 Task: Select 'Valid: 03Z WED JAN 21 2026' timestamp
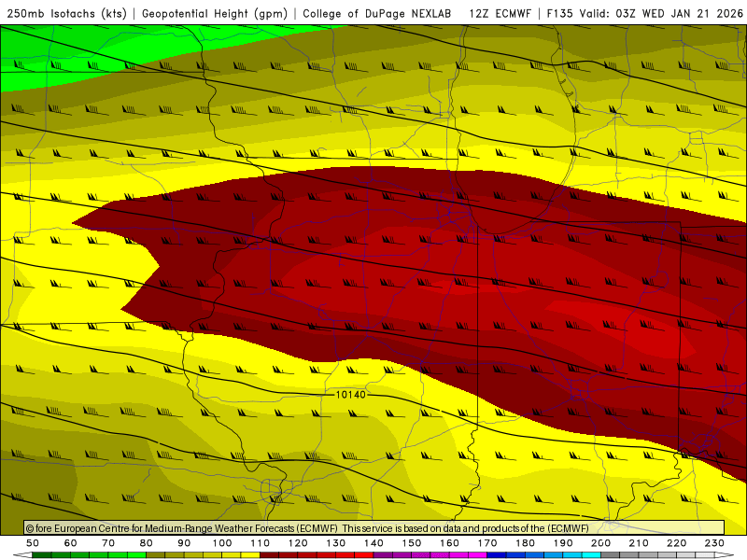tap(661, 14)
